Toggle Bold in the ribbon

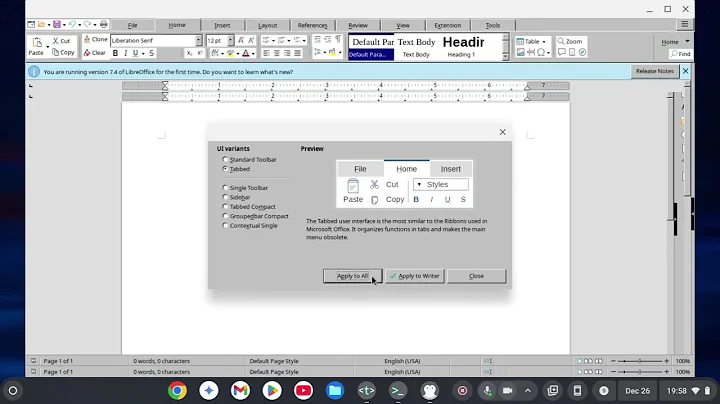click(115, 53)
